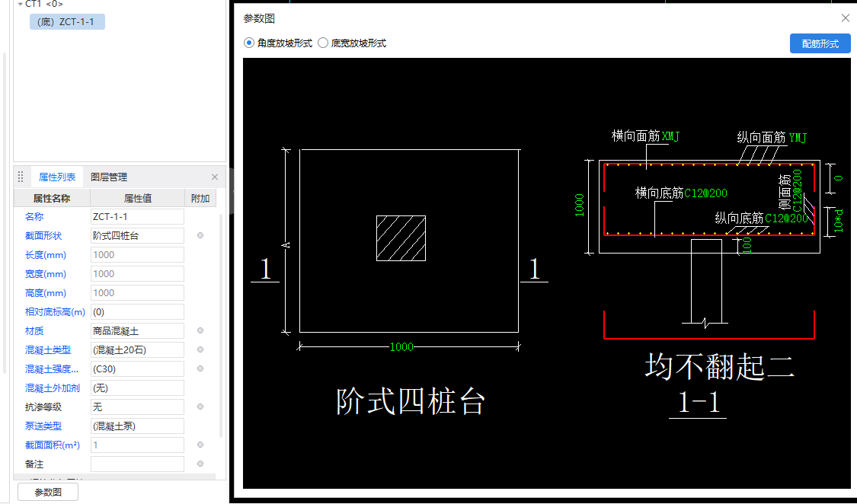Screen dimensions: 857x504
Task: Select the (底) ZCT-1-1 tree item
Action: (x=67, y=22)
